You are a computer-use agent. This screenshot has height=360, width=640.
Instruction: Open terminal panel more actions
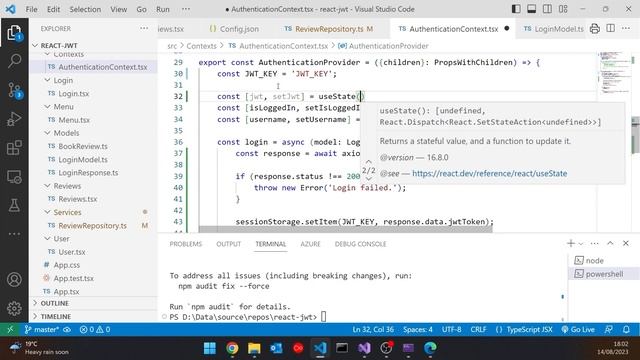(594, 243)
